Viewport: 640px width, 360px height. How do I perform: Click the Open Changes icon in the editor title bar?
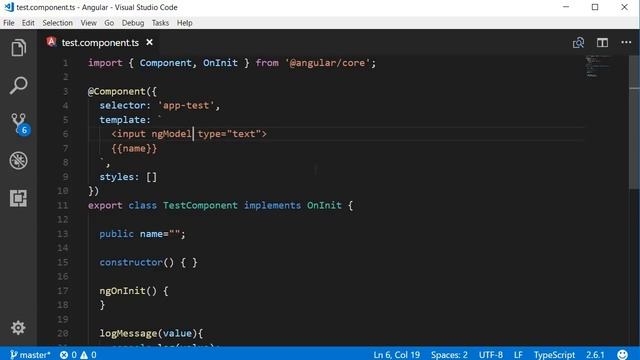pyautogui.click(x=578, y=42)
